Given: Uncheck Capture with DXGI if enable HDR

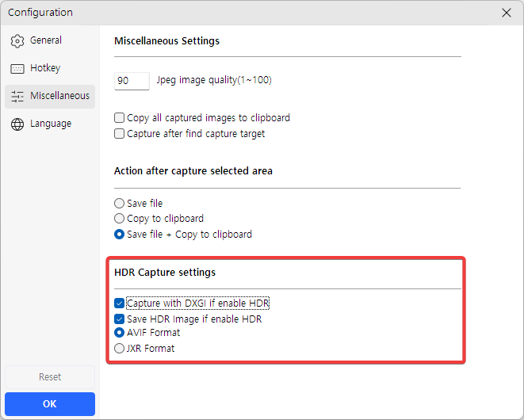Looking at the screenshot, I should (120, 304).
